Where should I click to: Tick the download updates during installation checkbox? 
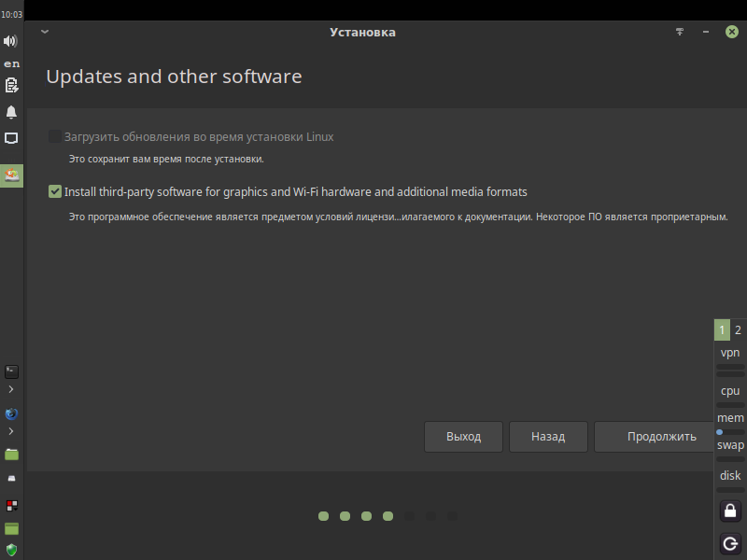55,136
